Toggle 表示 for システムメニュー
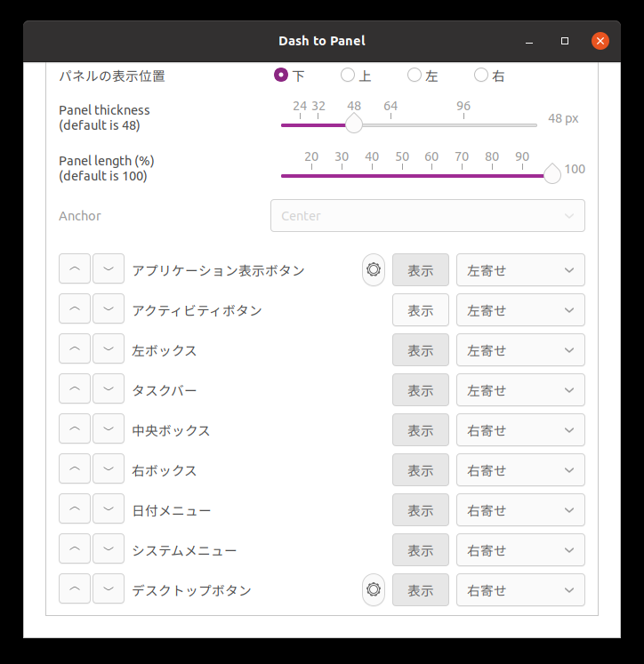Screen dimensions: 644x664 point(421,550)
